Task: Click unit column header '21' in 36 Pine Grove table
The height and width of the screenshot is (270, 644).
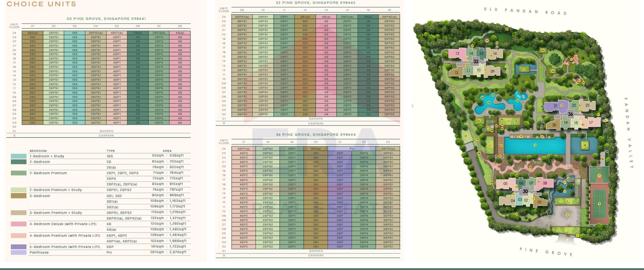Action: tap(340, 142)
